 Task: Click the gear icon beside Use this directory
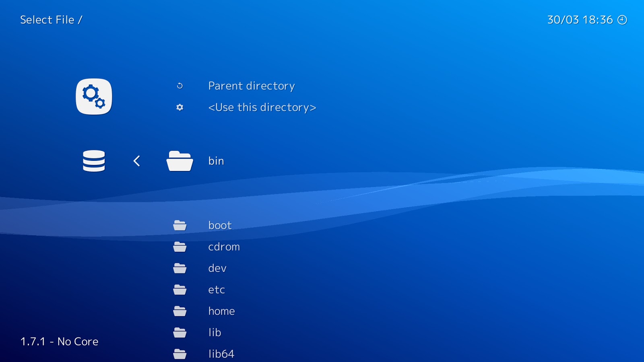coord(180,107)
